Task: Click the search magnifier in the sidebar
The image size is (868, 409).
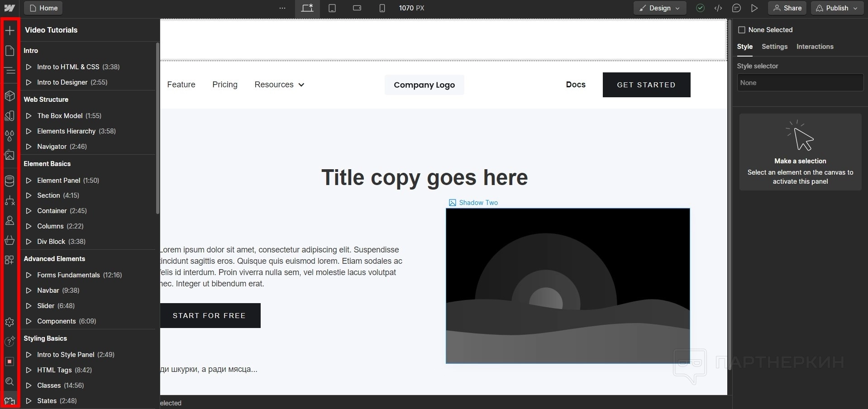Action: (x=10, y=381)
